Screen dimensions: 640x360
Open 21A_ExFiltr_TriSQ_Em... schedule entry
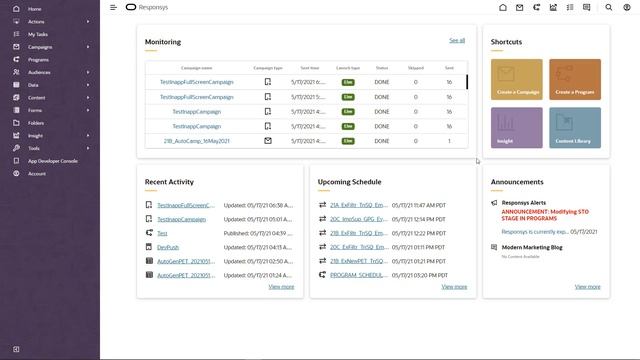(359, 205)
